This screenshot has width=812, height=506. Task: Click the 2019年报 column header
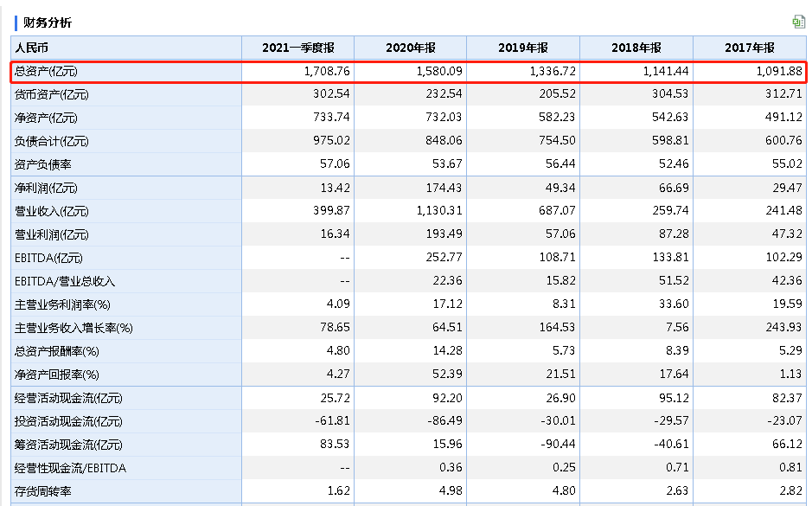tap(522, 48)
